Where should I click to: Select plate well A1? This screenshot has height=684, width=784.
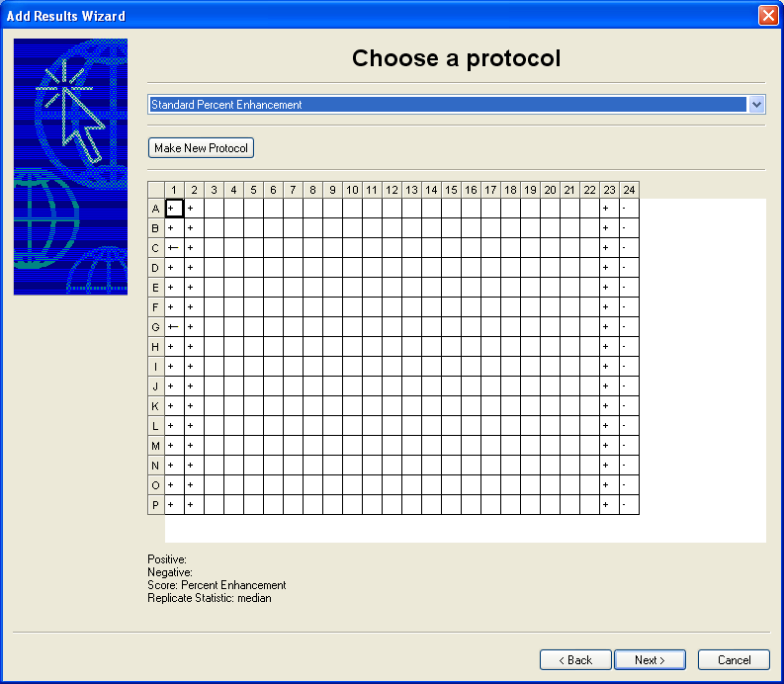(174, 209)
